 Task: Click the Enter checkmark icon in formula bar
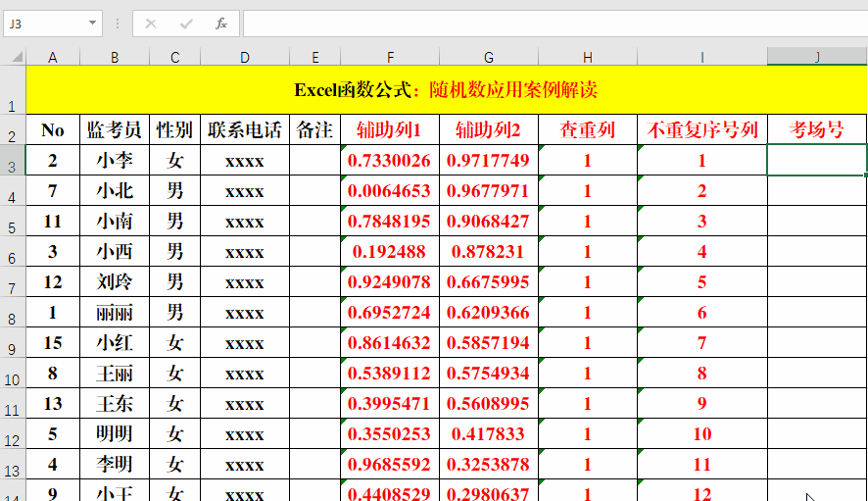pyautogui.click(x=186, y=23)
